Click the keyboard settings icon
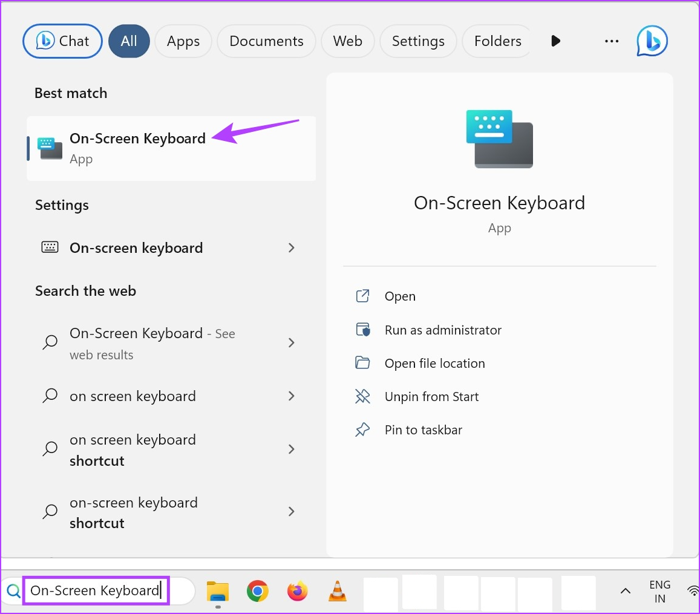The width and height of the screenshot is (700, 614). [x=50, y=247]
